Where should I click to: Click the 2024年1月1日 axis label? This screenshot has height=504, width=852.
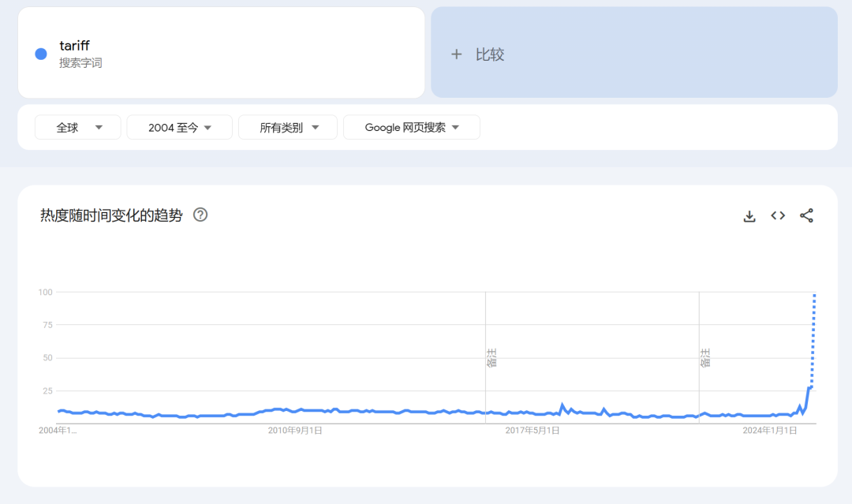770,431
